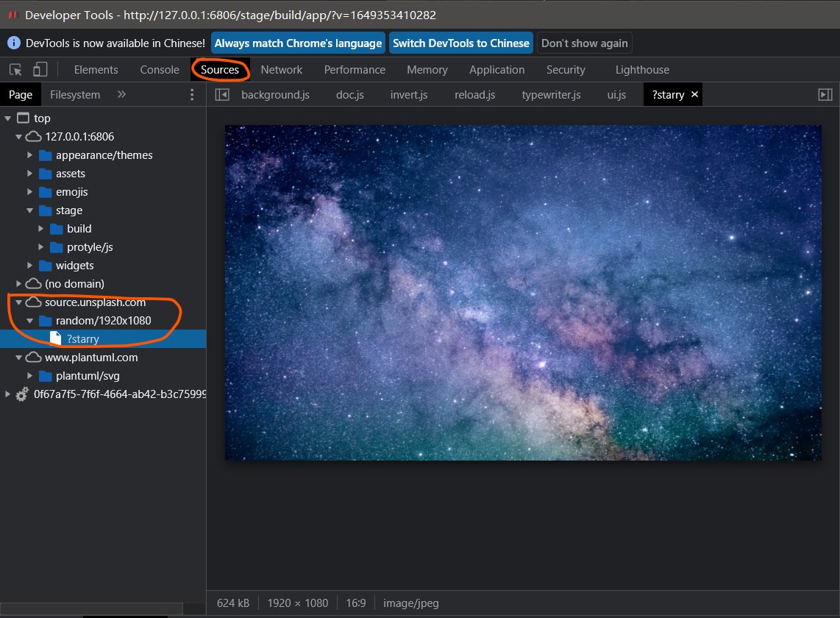
Task: Click the service worker gear icon entry
Action: (x=22, y=394)
